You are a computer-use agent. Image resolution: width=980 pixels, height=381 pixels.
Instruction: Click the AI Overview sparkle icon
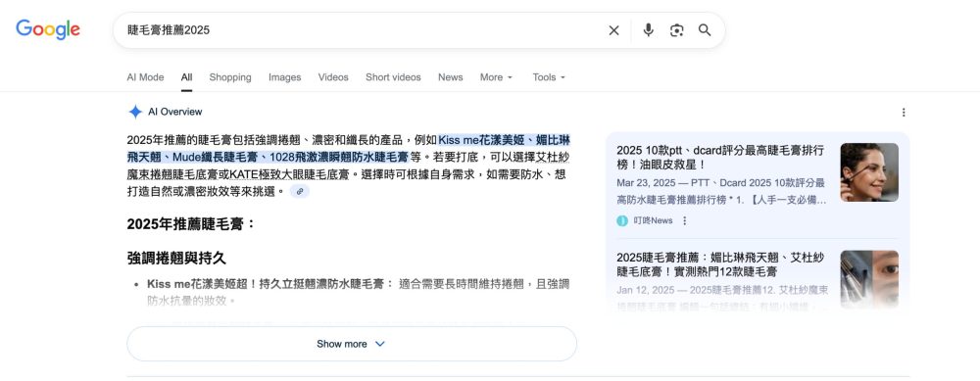[x=135, y=112]
